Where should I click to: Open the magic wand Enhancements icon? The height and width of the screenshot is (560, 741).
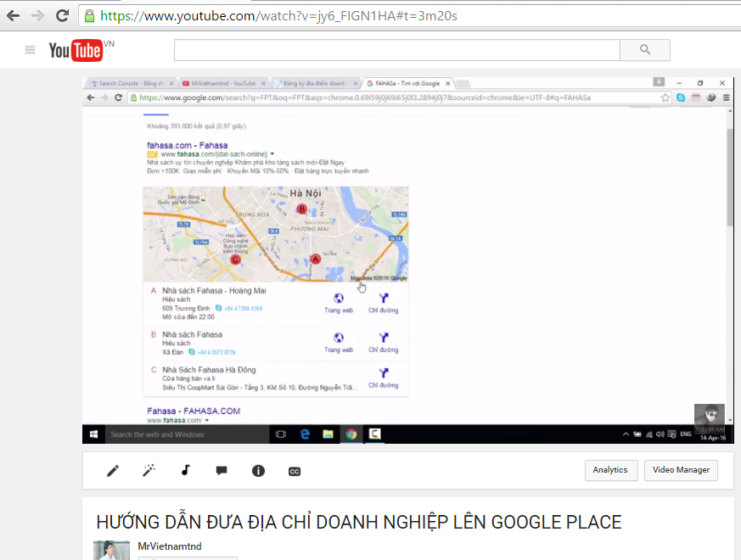point(149,471)
